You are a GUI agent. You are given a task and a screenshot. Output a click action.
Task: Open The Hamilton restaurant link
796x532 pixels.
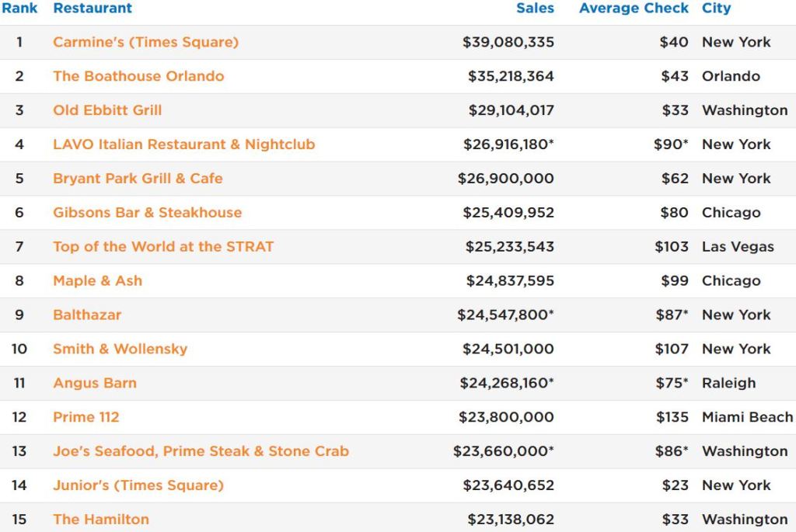[x=101, y=520]
